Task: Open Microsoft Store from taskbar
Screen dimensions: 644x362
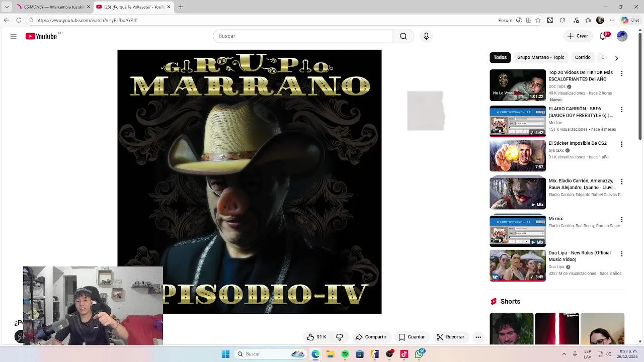Action: 360,354
